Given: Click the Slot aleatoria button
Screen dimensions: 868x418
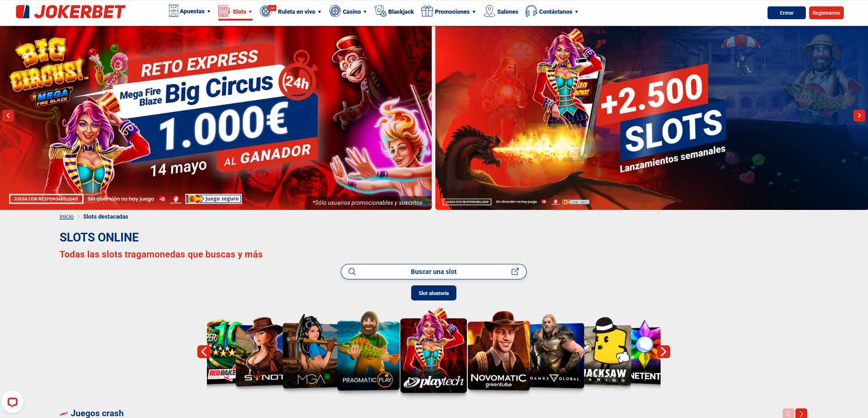Looking at the screenshot, I should pos(434,293).
